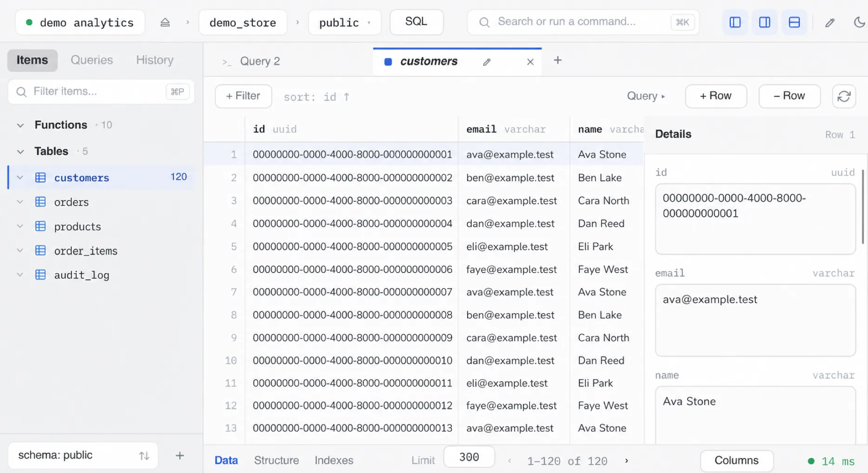Switch to the Structure tab
This screenshot has height=473, width=868.
(x=277, y=460)
